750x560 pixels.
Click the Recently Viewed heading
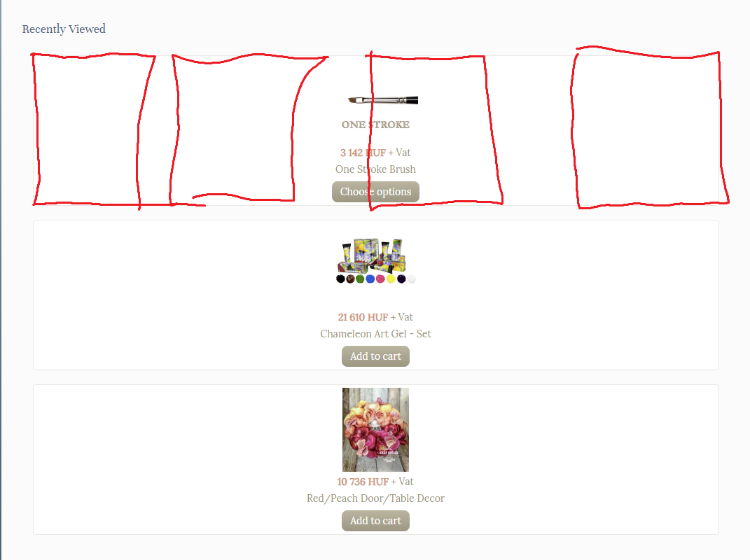[x=64, y=29]
